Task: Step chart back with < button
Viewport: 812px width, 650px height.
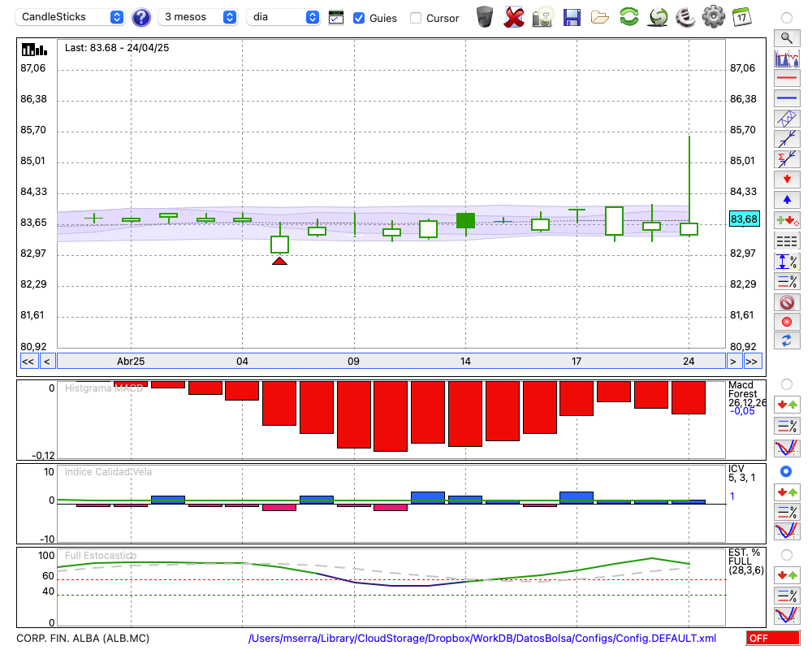Action: click(x=47, y=362)
